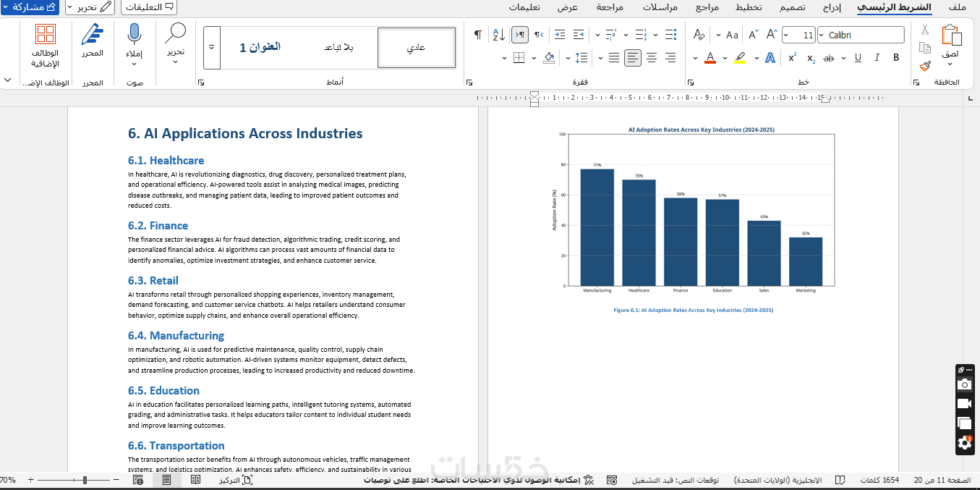Toggle the show paragraph marks ¶ icon

click(477, 35)
